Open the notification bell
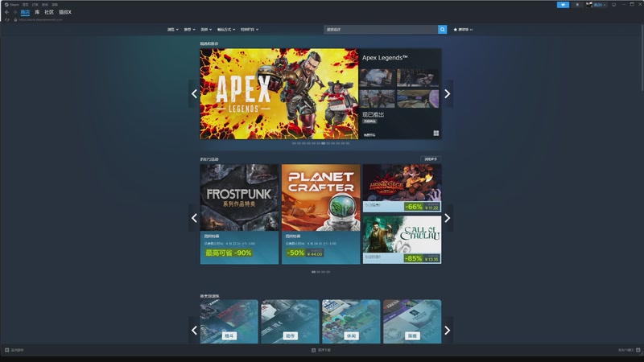Viewport: 644px width, 362px height. click(577, 5)
